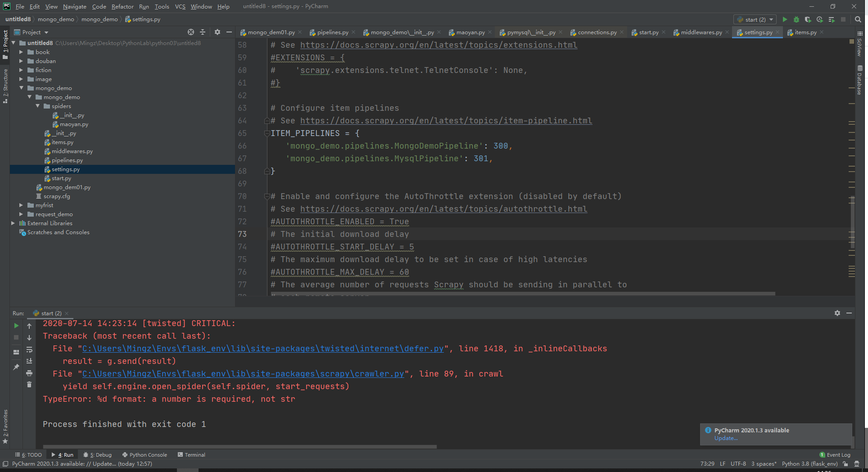Image resolution: width=868 pixels, height=472 pixels.
Task: Open the Project view dropdown arrow
Action: pyautogui.click(x=46, y=32)
